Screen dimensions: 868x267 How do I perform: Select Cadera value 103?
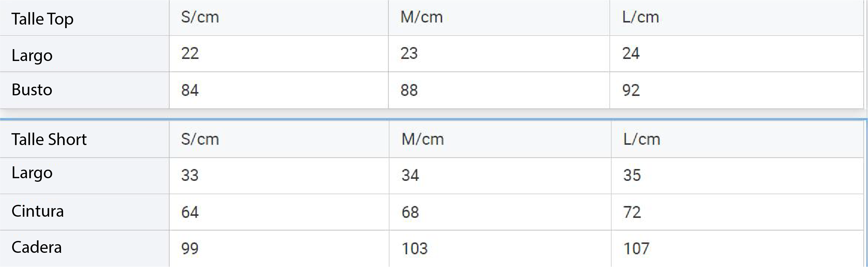pyautogui.click(x=415, y=248)
